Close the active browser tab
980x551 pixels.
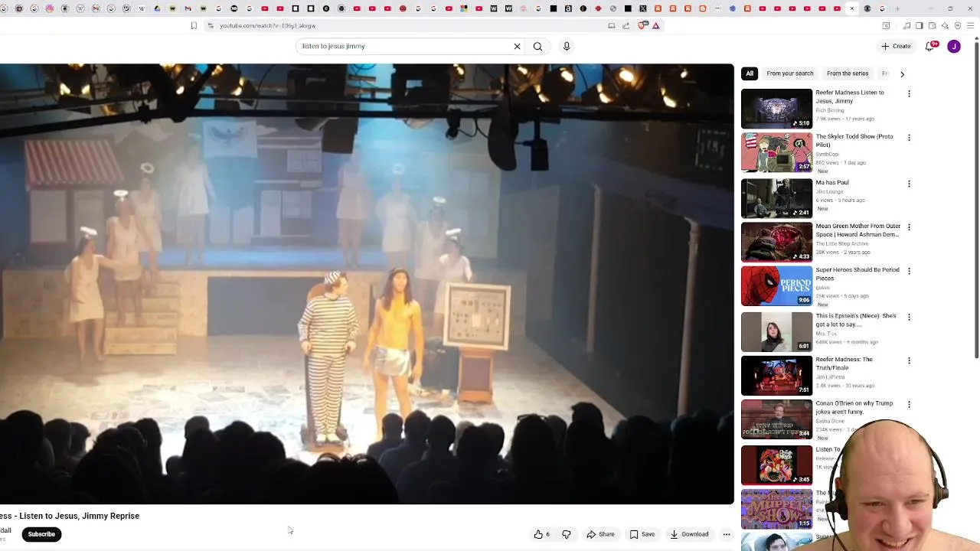[852, 8]
